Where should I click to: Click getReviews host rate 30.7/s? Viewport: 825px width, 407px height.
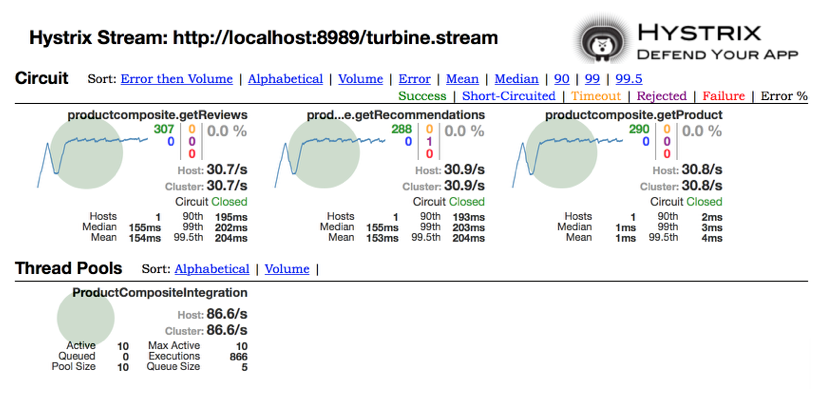pyautogui.click(x=227, y=170)
